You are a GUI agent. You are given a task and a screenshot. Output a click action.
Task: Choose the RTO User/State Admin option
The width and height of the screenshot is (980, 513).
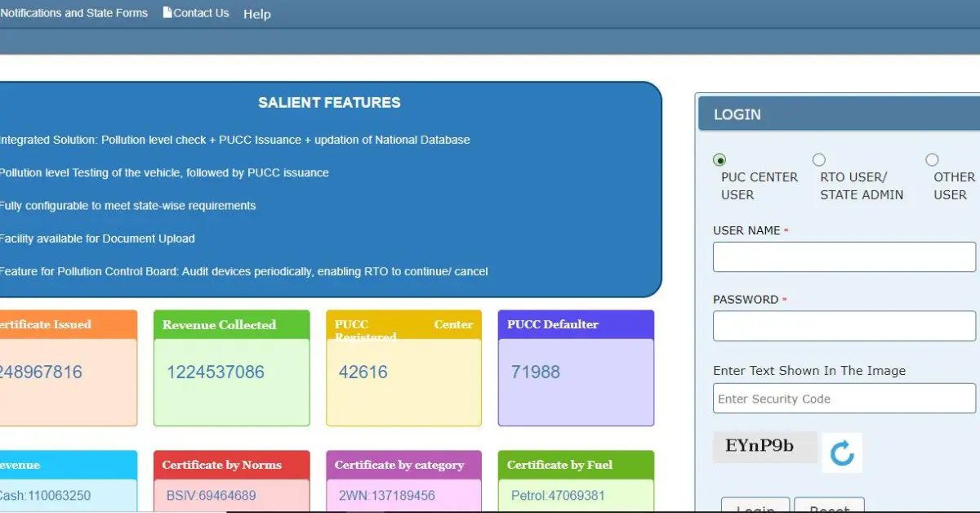[x=819, y=160]
